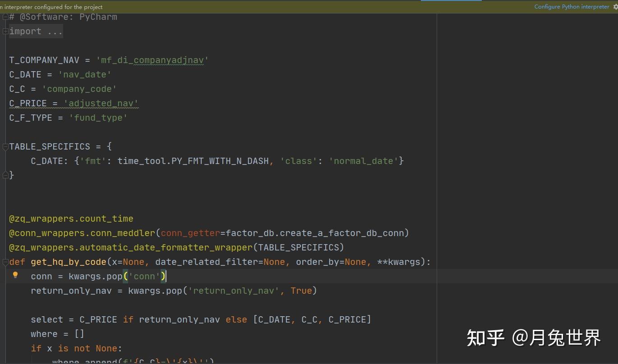Image resolution: width=618 pixels, height=364 pixels.
Task: Click the fold end marker beside closing brace
Action: point(5,176)
